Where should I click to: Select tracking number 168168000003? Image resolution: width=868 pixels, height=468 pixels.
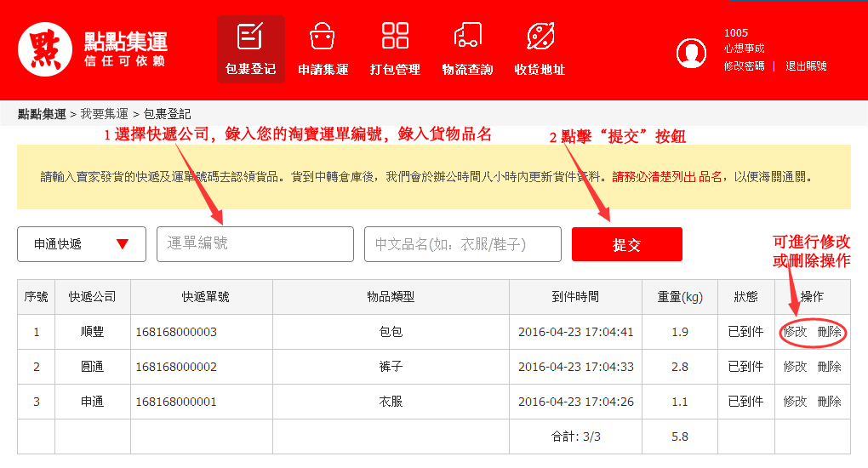click(176, 332)
